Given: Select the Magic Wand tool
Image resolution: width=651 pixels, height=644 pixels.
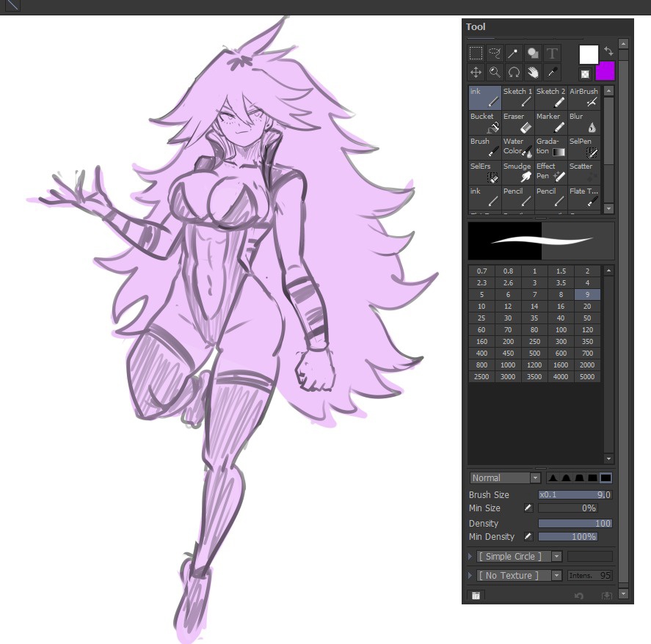Looking at the screenshot, I should pos(514,53).
